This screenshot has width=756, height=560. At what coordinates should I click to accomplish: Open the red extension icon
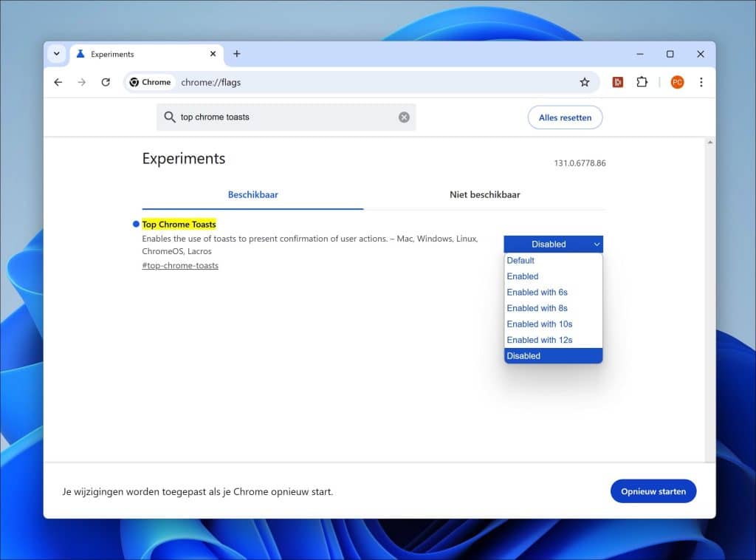tap(618, 82)
